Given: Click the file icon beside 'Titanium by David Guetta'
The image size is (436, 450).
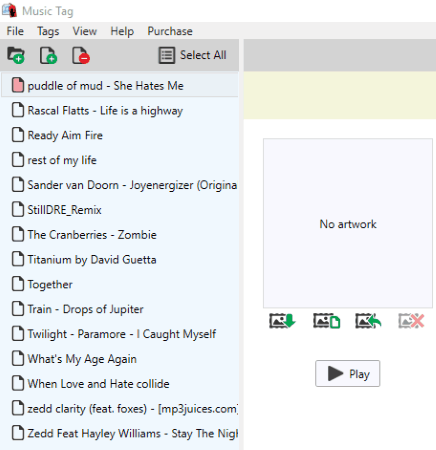Looking at the screenshot, I should pos(18,259).
